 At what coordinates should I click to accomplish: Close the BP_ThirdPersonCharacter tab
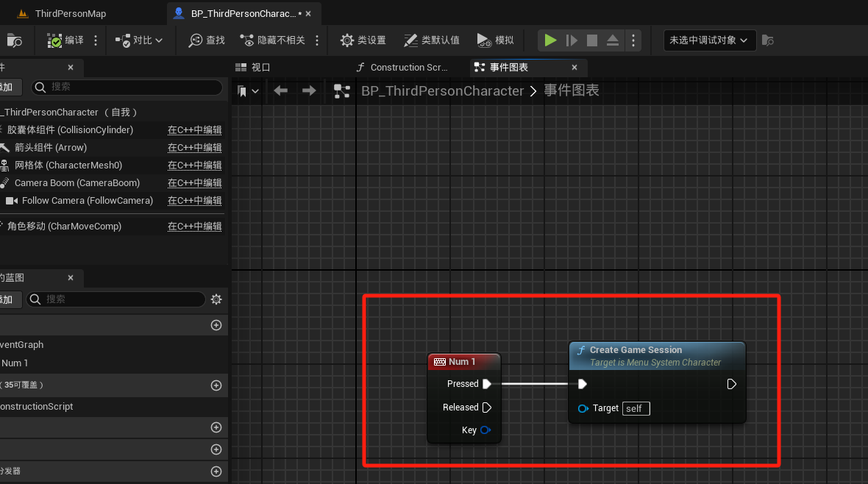[308, 13]
